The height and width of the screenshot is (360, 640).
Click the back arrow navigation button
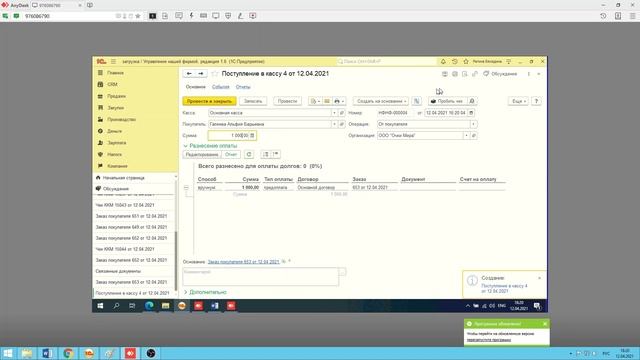[189, 73]
